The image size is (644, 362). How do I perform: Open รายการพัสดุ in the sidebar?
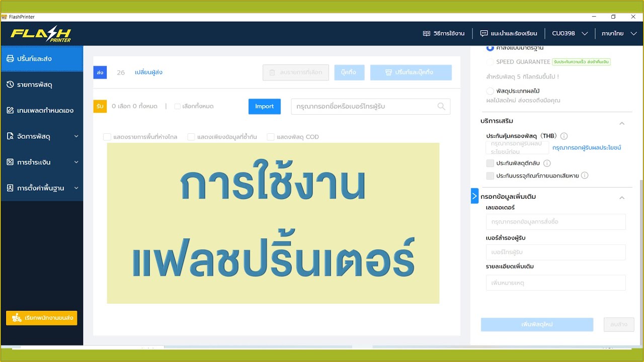[x=42, y=84]
